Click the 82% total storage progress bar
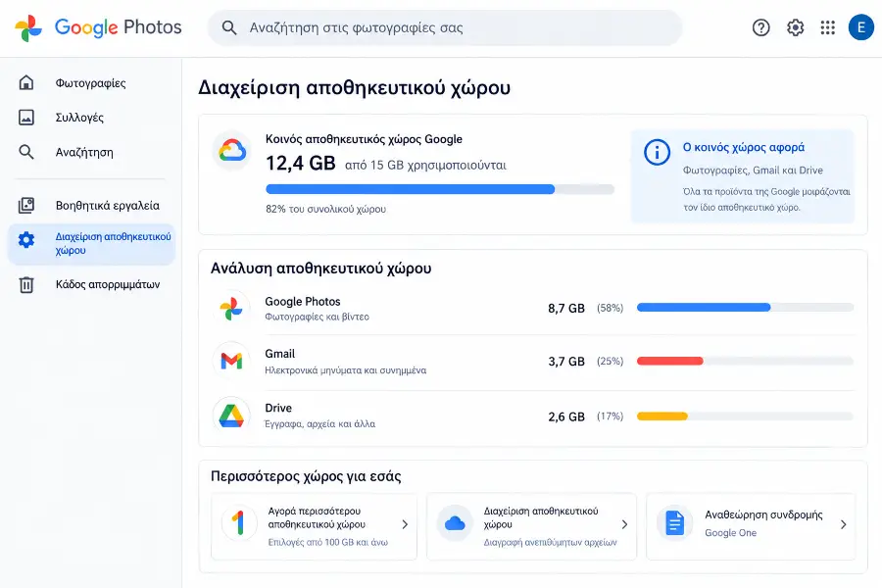 click(440, 189)
